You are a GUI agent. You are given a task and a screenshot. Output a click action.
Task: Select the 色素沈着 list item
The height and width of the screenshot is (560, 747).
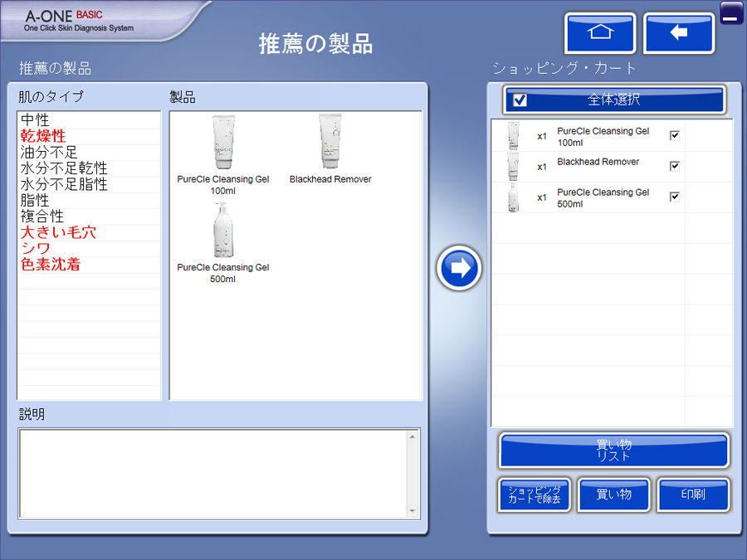tap(89, 265)
